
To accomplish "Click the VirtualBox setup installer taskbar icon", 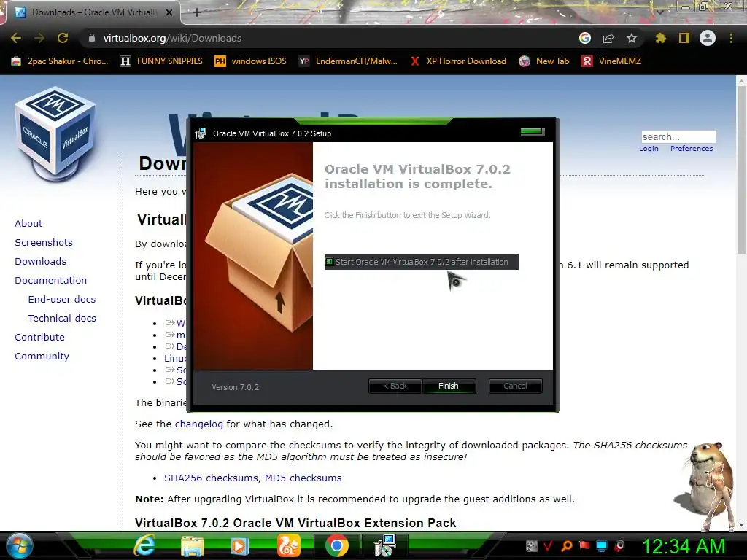I will coord(385,545).
